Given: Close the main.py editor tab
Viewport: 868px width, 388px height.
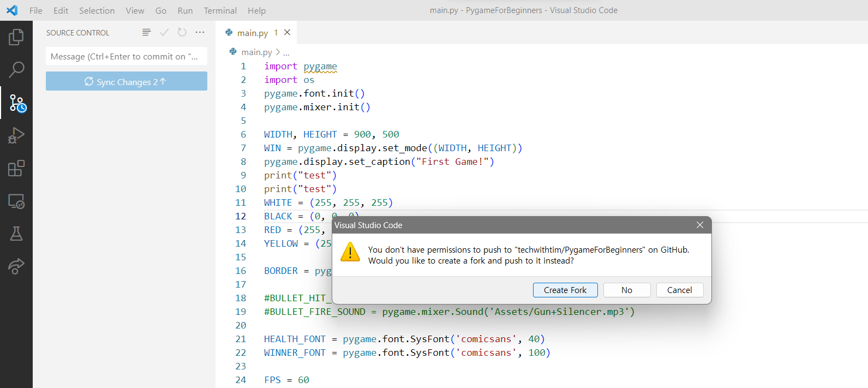Looking at the screenshot, I should click(287, 32).
